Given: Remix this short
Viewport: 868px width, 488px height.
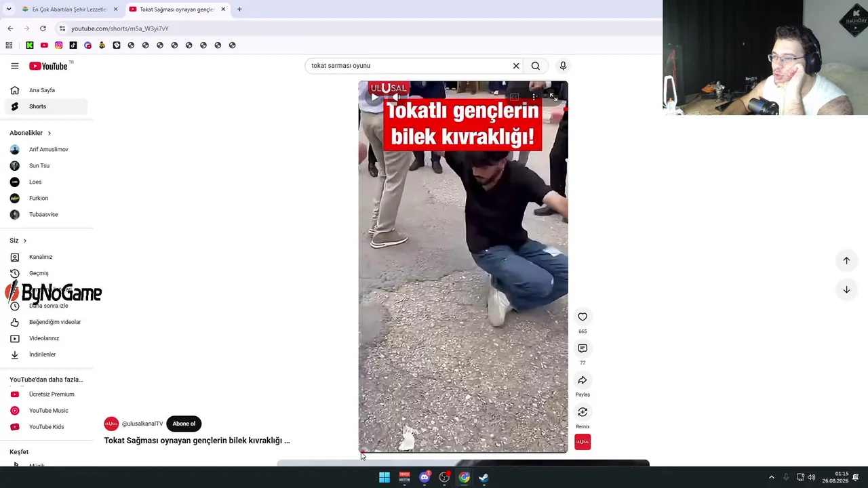Looking at the screenshot, I should pos(583,412).
